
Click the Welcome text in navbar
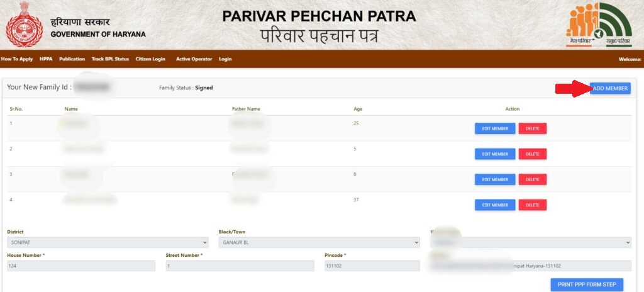[x=630, y=59]
